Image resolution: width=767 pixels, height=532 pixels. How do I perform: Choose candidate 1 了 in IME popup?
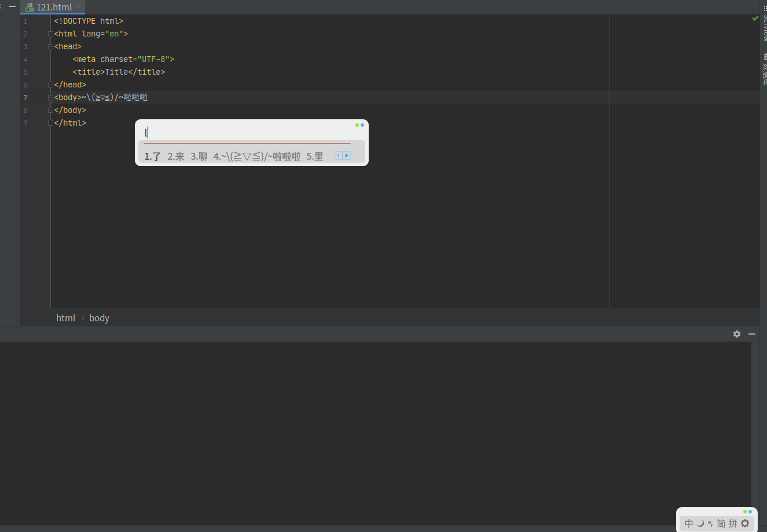[x=153, y=156]
